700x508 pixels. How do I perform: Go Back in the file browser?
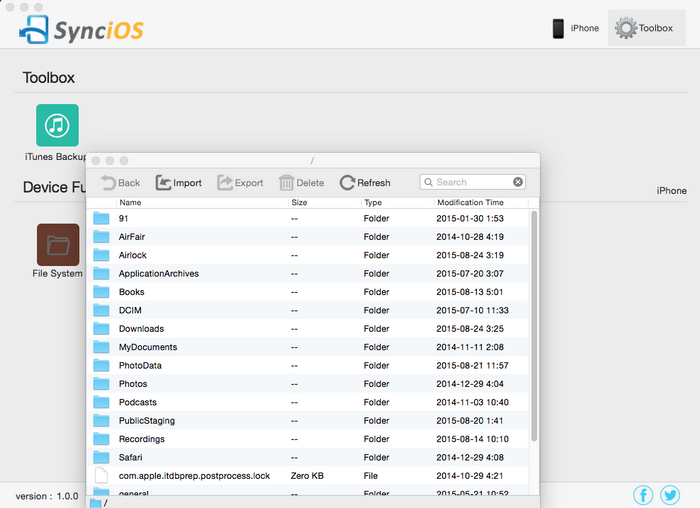tap(121, 183)
